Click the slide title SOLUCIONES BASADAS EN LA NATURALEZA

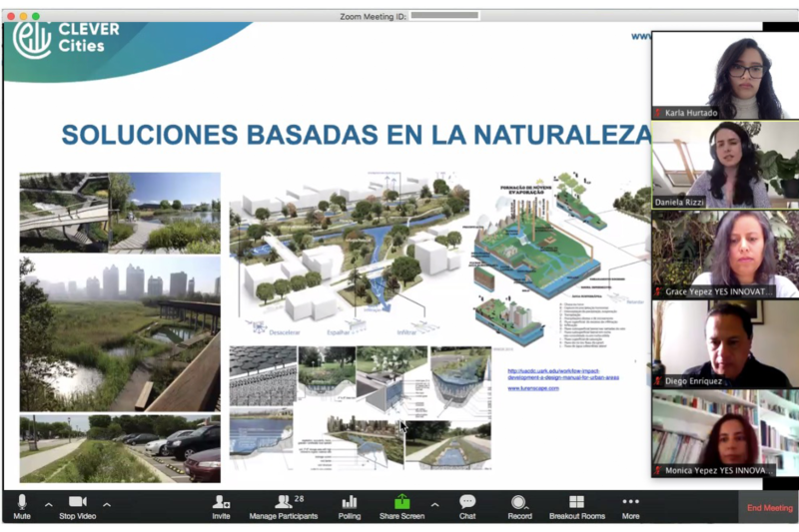[357, 135]
